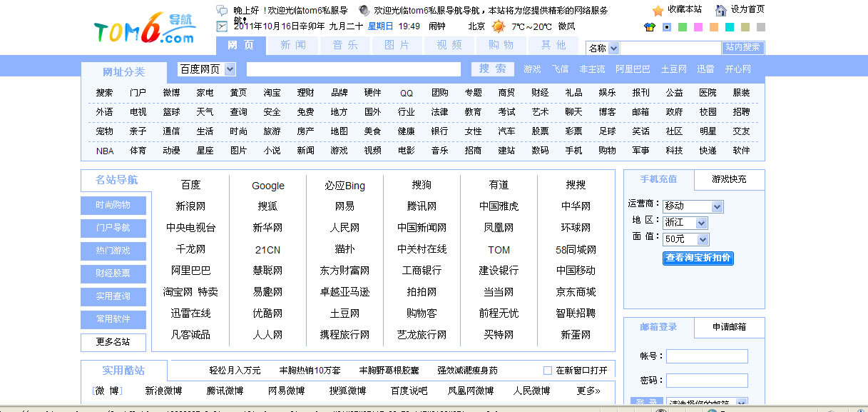Screen dimensions: 868x412
Task: Click the sun weather icon beside Beijing temperature
Action: [498, 26]
